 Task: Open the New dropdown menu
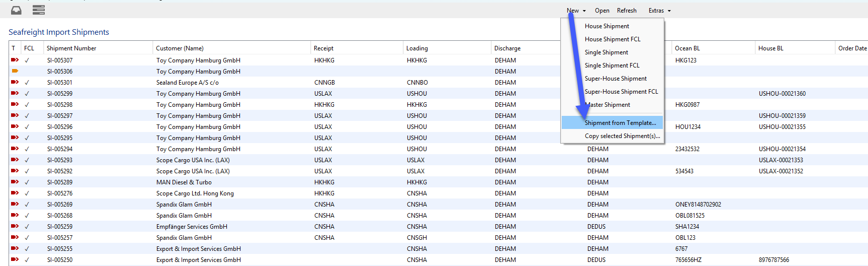click(576, 11)
